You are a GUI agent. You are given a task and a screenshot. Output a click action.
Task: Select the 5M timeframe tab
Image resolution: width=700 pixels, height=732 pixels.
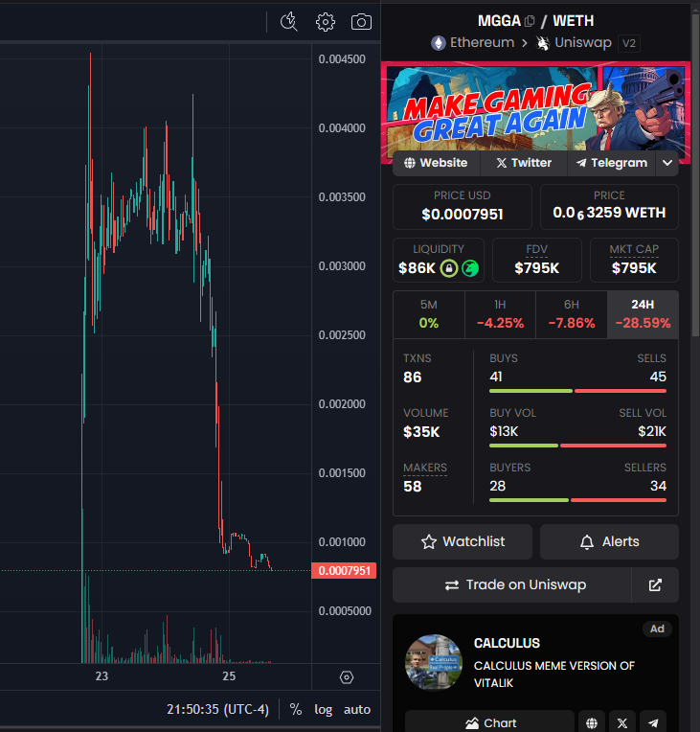(x=429, y=314)
